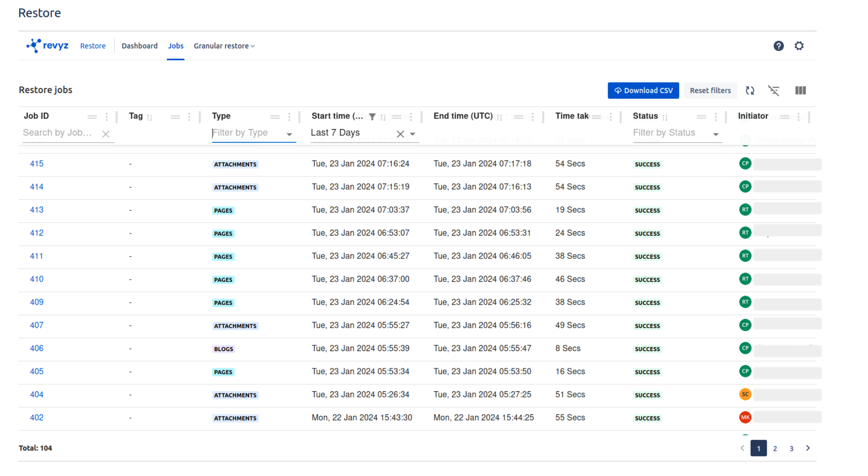Click PAGES type tag on job 413
Screen dimensions: 868x476
click(223, 210)
